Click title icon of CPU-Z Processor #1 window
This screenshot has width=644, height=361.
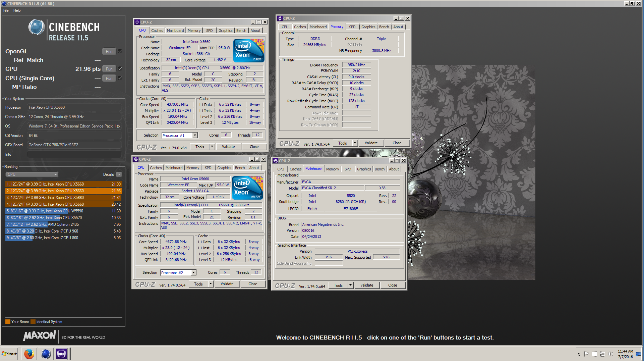137,22
